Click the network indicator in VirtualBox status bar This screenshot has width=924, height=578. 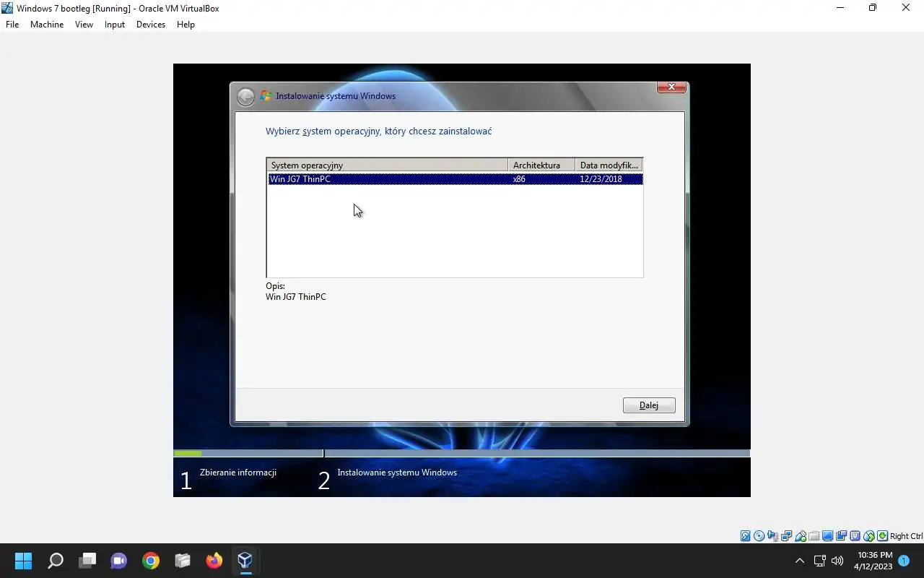pos(786,536)
